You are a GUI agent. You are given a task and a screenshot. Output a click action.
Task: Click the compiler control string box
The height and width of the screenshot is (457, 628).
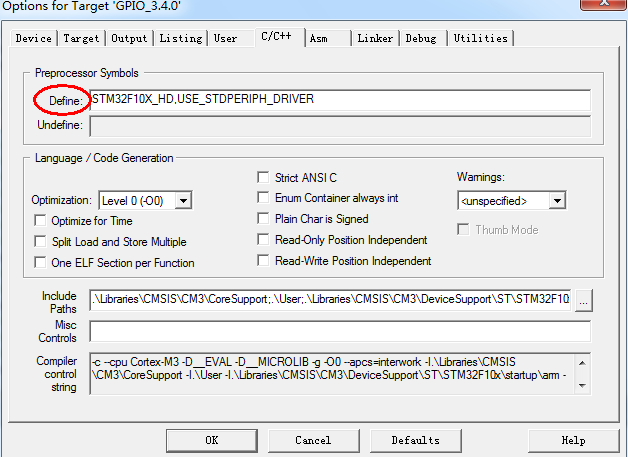[x=340, y=374]
